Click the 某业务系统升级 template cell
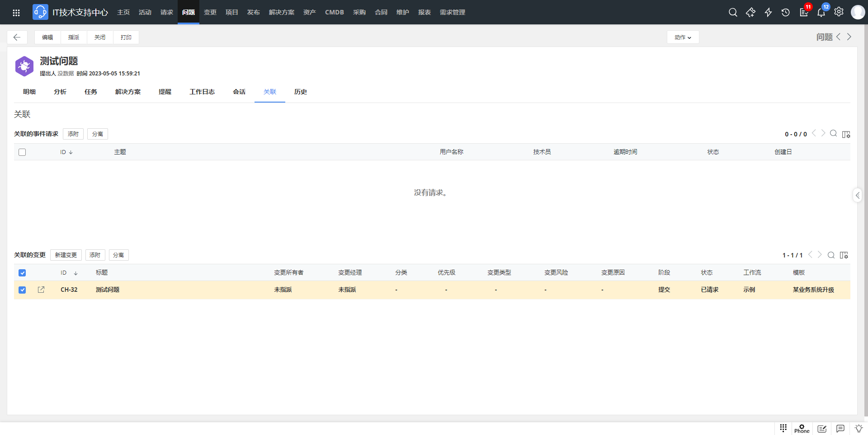 tap(813, 290)
